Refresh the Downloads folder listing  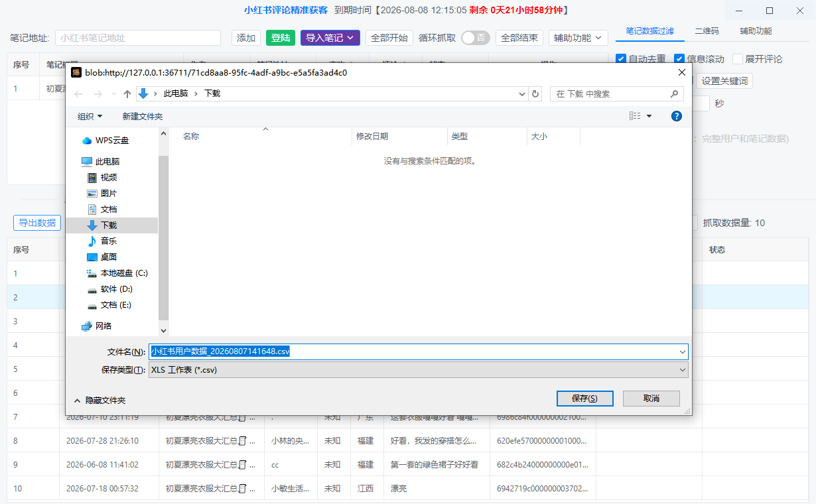pyautogui.click(x=536, y=94)
